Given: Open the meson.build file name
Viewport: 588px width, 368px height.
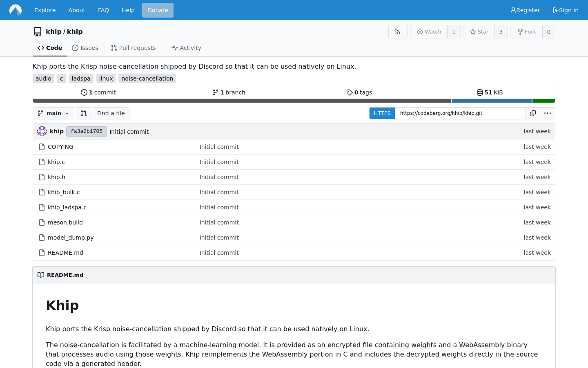Looking at the screenshot, I should click(x=65, y=222).
